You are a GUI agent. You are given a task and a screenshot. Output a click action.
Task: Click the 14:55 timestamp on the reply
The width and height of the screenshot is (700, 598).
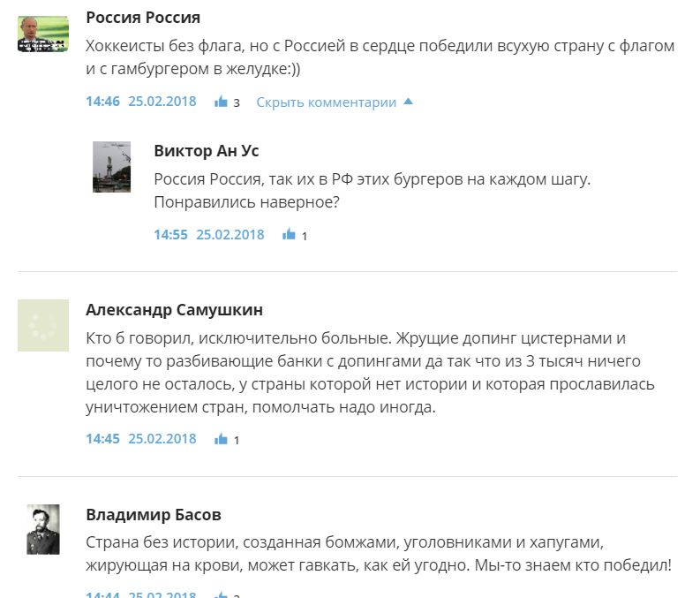point(170,234)
